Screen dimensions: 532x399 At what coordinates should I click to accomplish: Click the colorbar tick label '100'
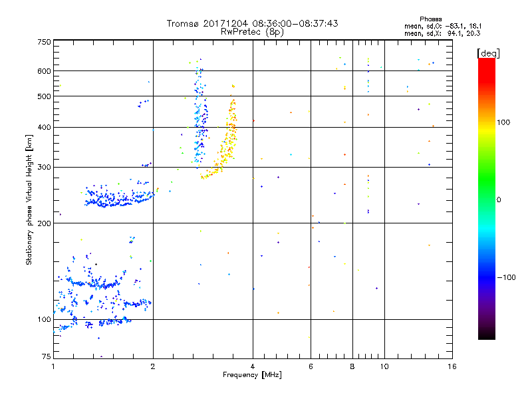pyautogui.click(x=503, y=122)
